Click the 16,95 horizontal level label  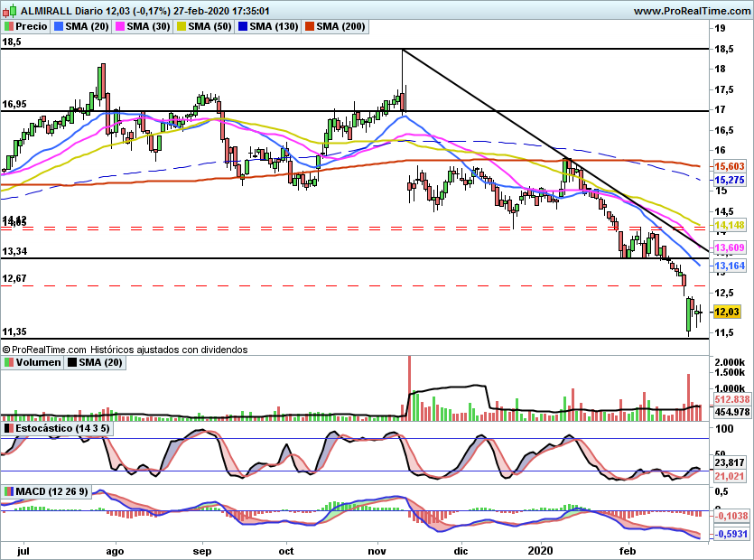click(x=14, y=105)
